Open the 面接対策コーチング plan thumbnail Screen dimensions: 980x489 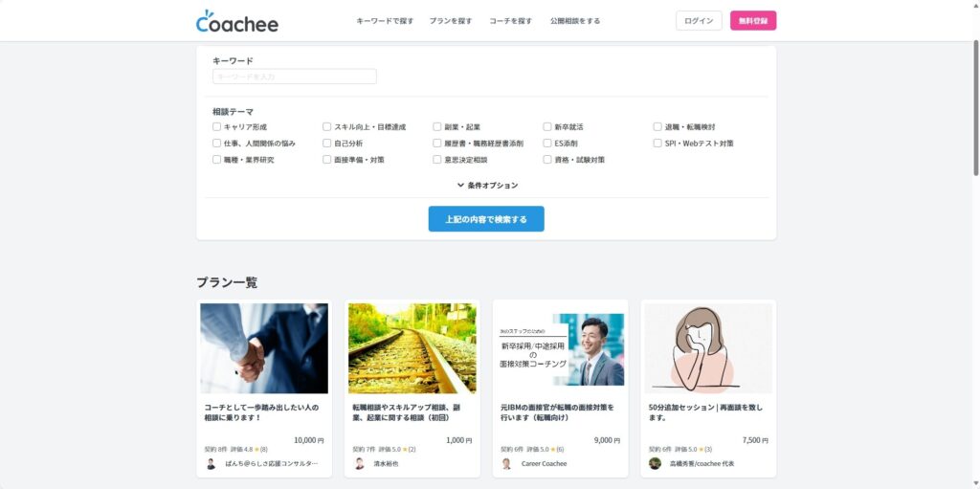pos(560,348)
